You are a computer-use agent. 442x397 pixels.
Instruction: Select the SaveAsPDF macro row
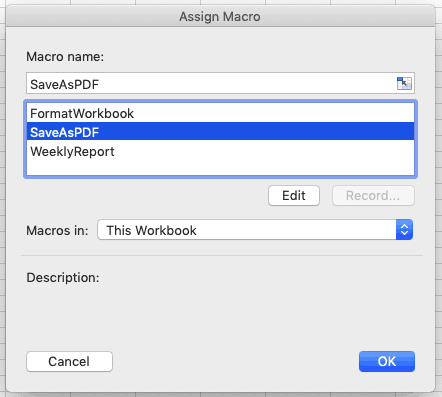tap(220, 132)
